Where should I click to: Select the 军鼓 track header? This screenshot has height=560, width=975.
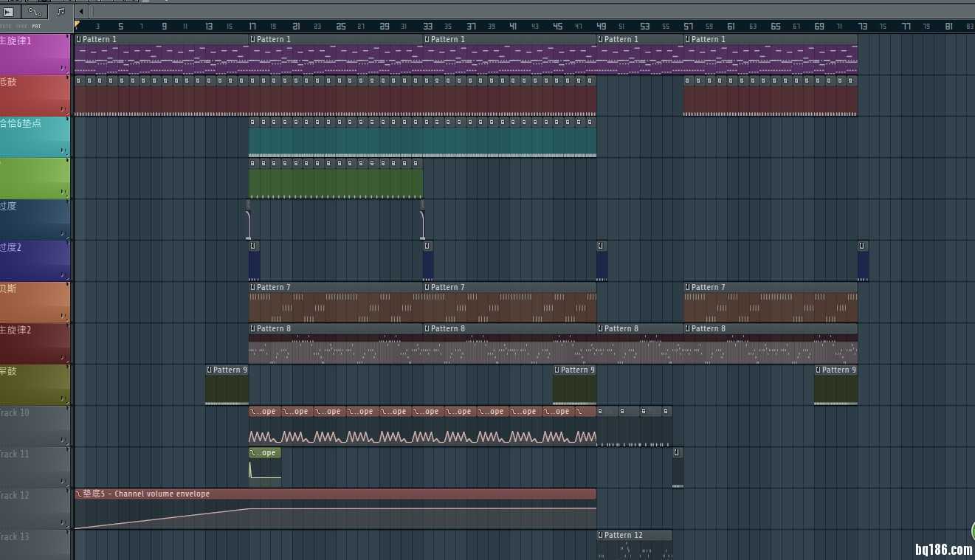click(35, 384)
